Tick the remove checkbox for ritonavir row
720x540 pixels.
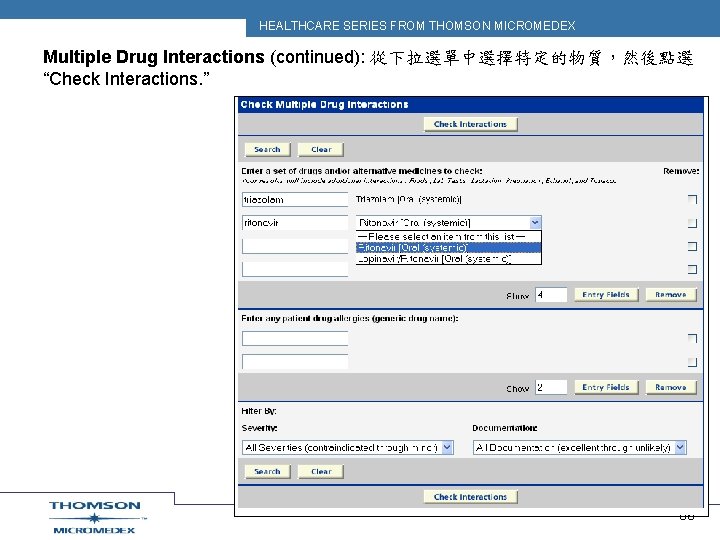(x=692, y=223)
